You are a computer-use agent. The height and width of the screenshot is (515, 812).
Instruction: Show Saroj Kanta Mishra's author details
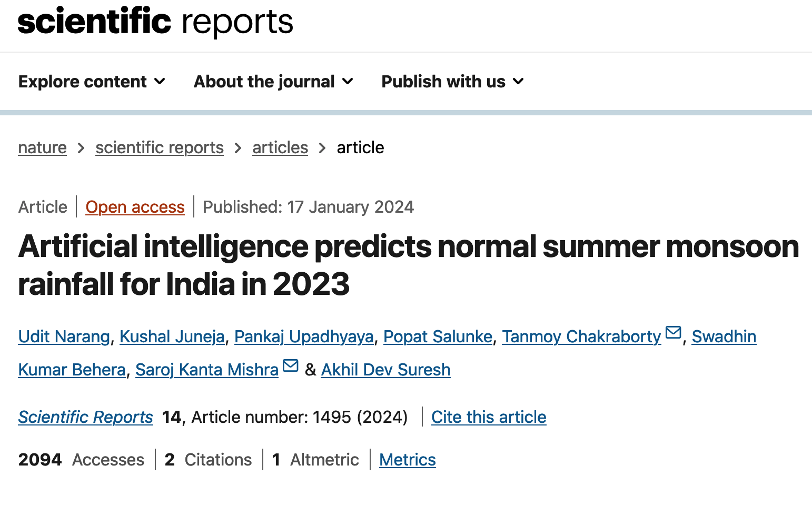(x=206, y=370)
